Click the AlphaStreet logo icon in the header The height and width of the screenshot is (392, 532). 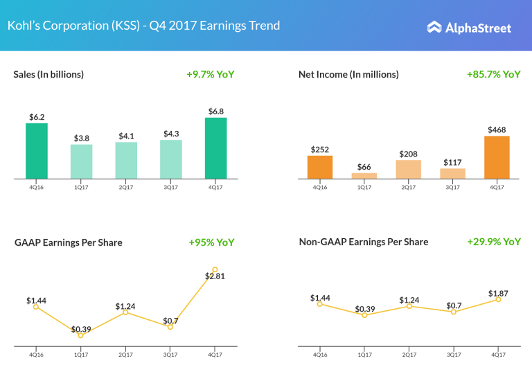tap(434, 27)
